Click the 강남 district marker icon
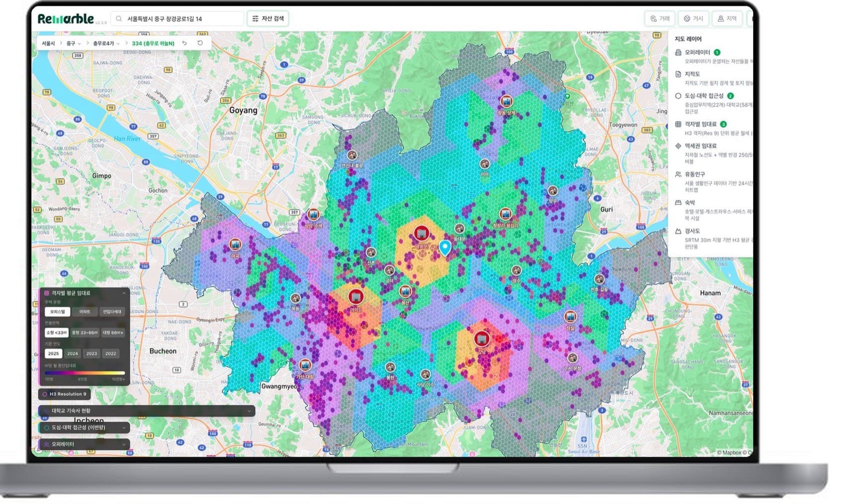This screenshot has width=845, height=504. [481, 339]
